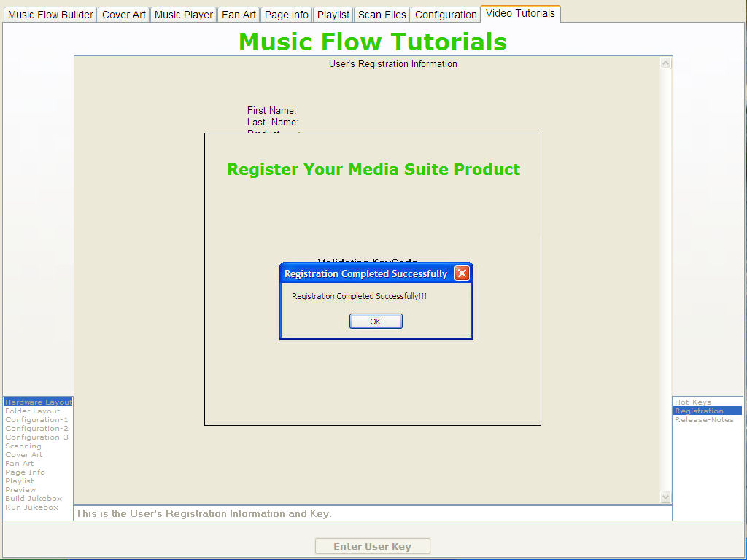This screenshot has width=747, height=560.
Task: Go to the Music Player tab
Action: coord(183,15)
